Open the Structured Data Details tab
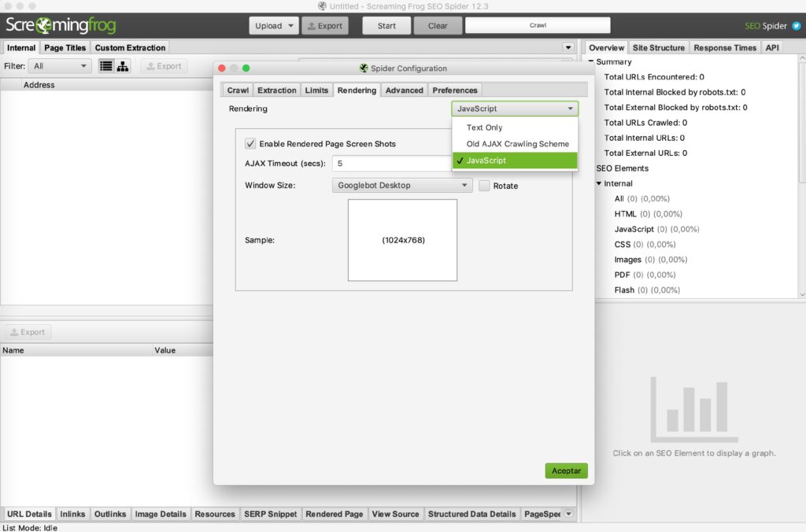 pyautogui.click(x=472, y=513)
